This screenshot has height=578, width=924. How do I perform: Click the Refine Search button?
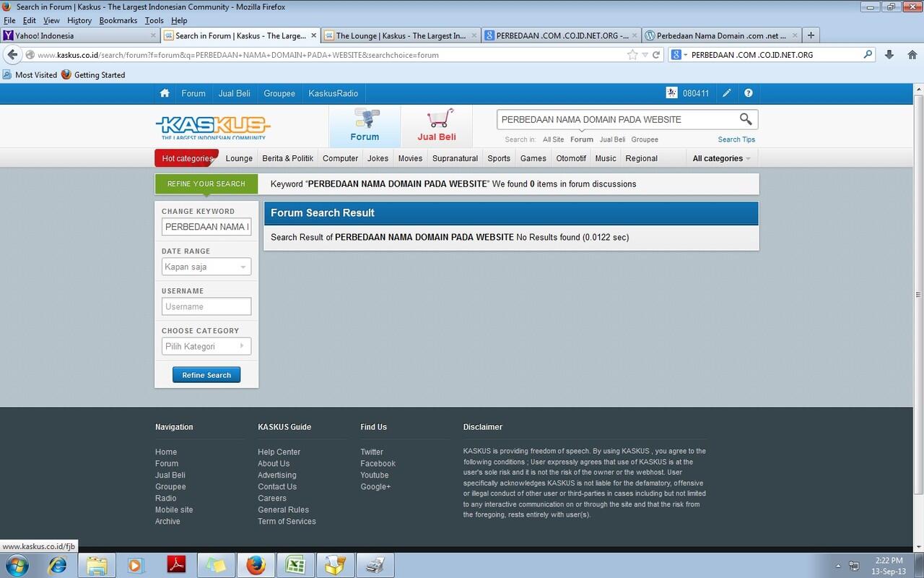pyautogui.click(x=206, y=375)
